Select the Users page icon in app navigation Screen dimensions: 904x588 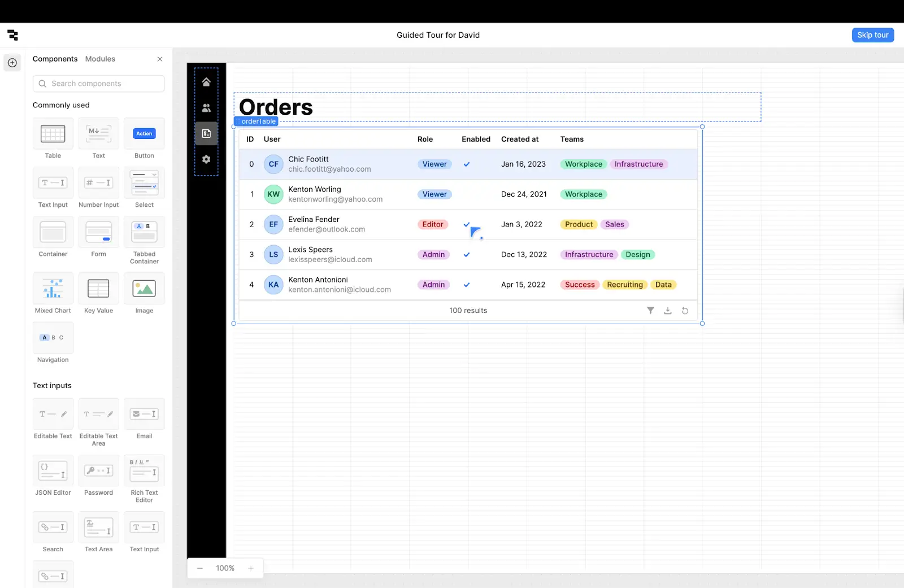pyautogui.click(x=206, y=107)
